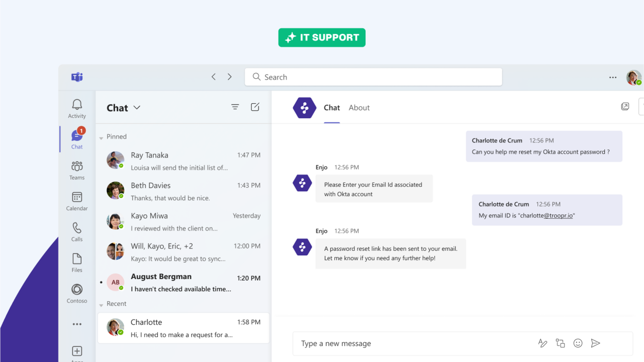Select the Charlotte chat under Recent

pyautogui.click(x=183, y=328)
